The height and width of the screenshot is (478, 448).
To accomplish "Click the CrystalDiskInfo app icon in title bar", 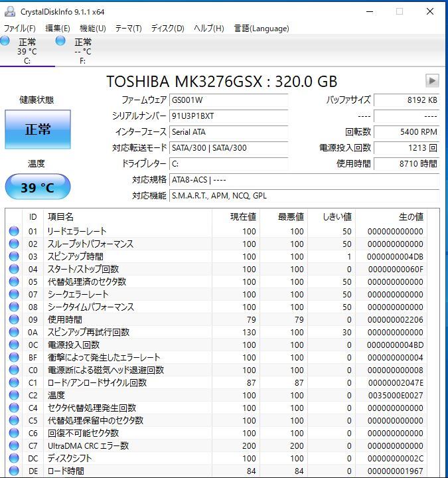I will tap(10, 11).
